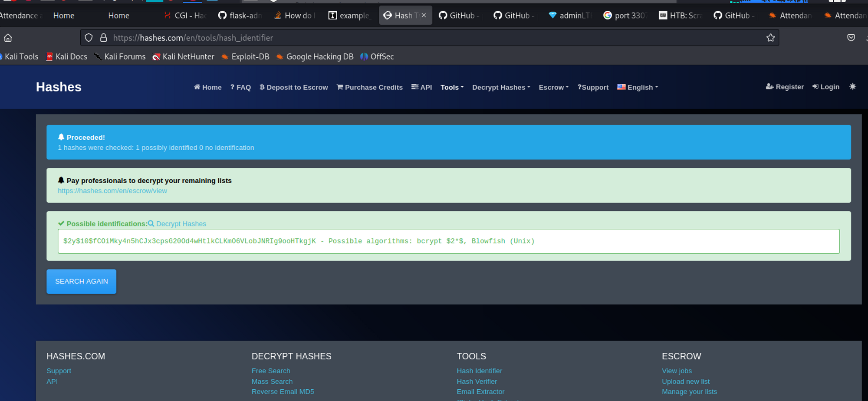Switch to the HTB: Scra tab
The image size is (868, 401).
point(681,16)
